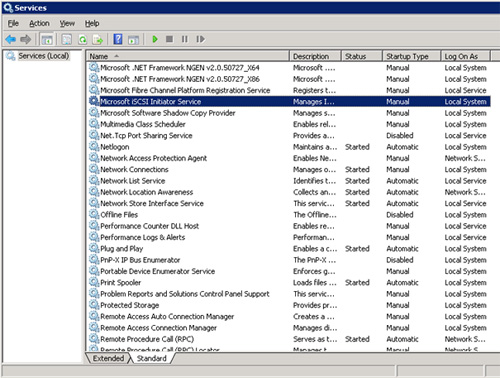Click the Export List toolbar icon

pos(98,39)
